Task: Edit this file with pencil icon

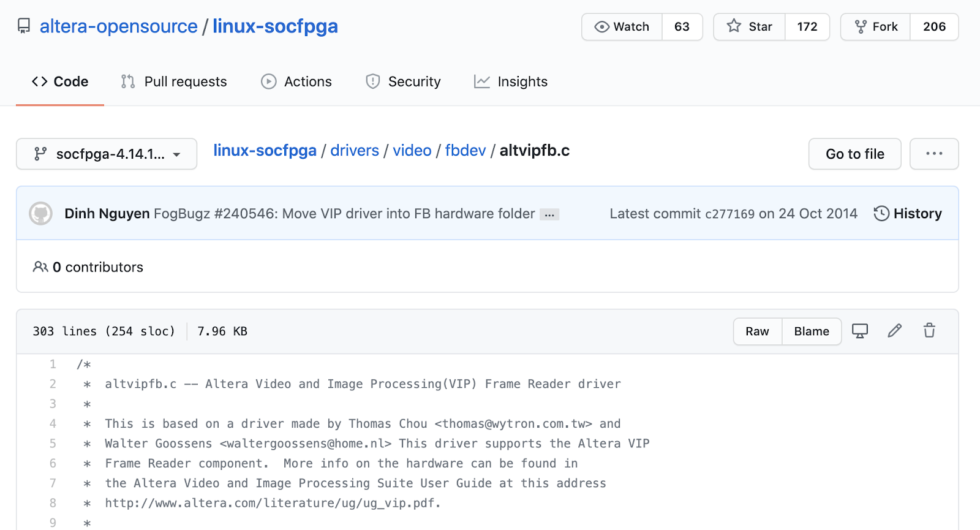Action: coord(895,331)
